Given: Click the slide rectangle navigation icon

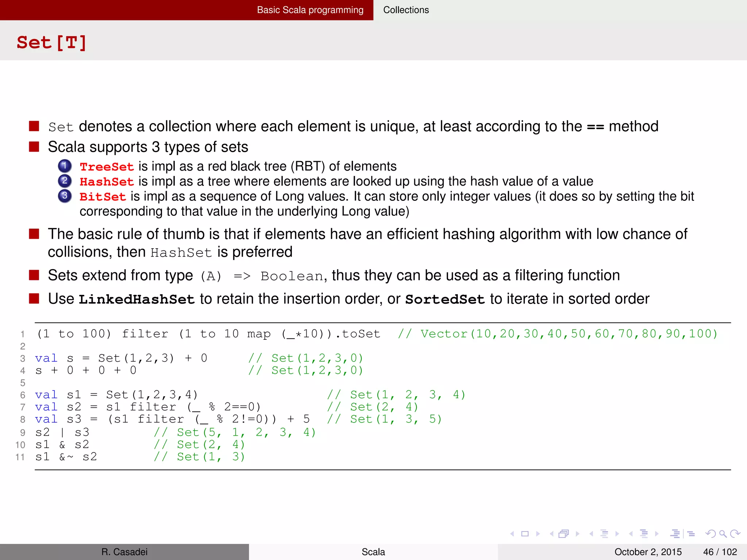Looking at the screenshot, I should point(525,534).
